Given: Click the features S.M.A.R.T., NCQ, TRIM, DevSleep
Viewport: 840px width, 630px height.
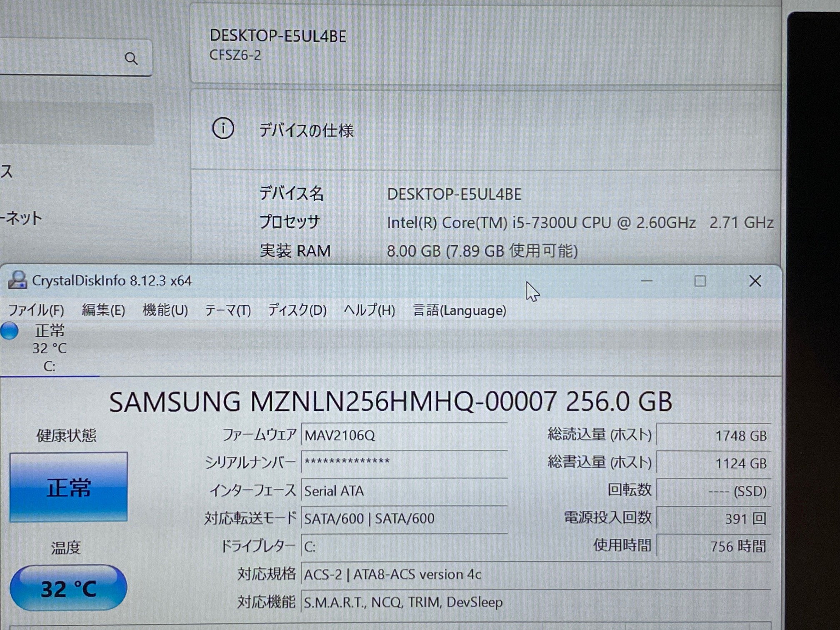Looking at the screenshot, I should pos(536,602).
